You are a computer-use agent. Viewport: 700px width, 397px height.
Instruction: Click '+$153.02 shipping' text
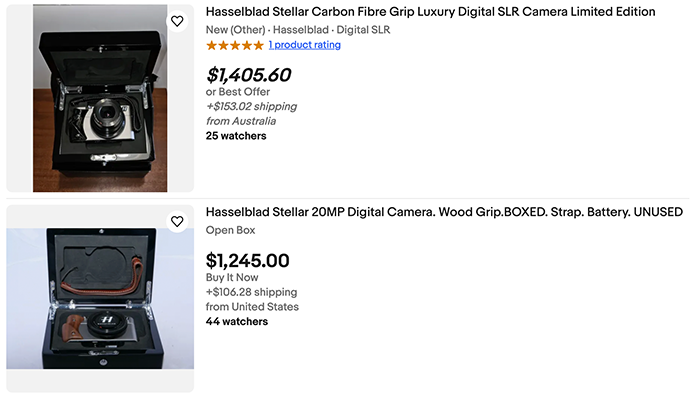click(251, 106)
